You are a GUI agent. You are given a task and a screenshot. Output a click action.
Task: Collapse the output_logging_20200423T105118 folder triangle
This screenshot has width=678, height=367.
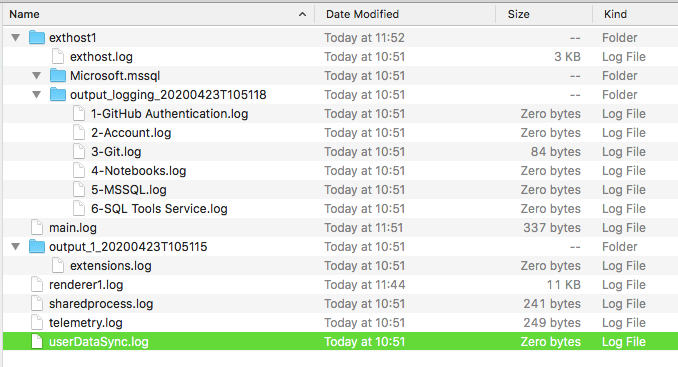coord(37,95)
